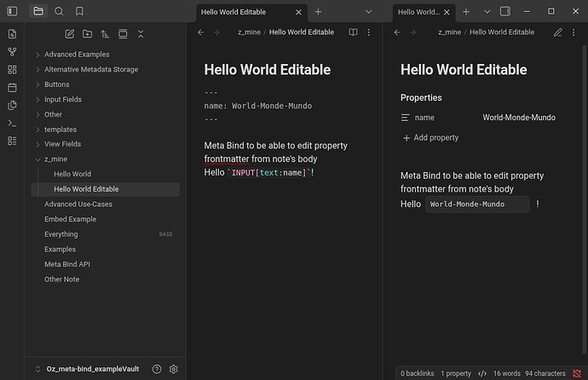Collapse the left sidebar toggle icon
Viewport: 588px width, 380px height.
tap(12, 11)
